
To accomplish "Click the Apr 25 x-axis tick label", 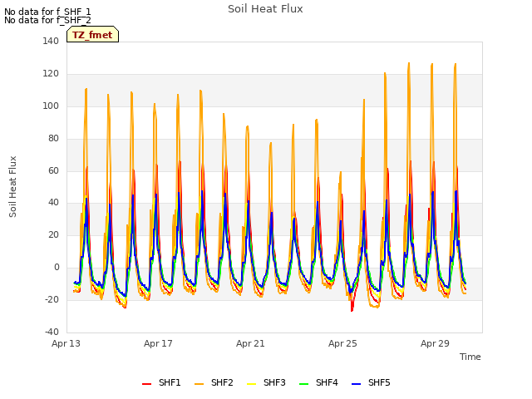I will pyautogui.click(x=342, y=343).
